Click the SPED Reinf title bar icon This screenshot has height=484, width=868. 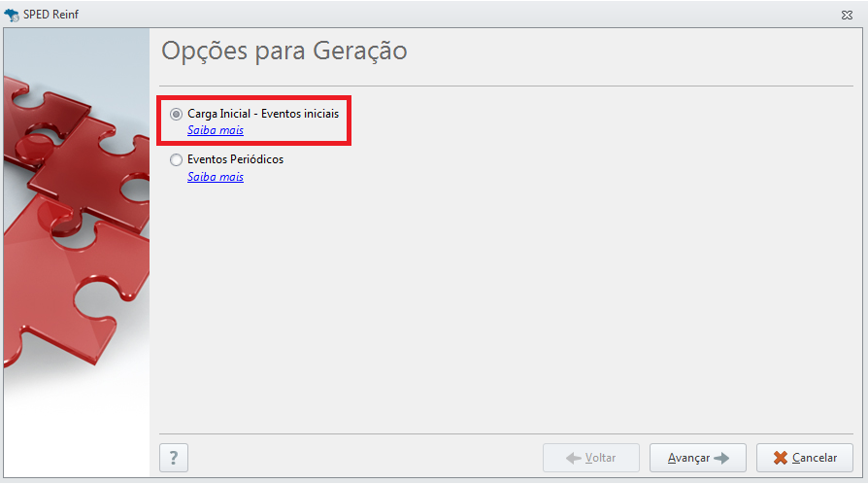(x=11, y=15)
